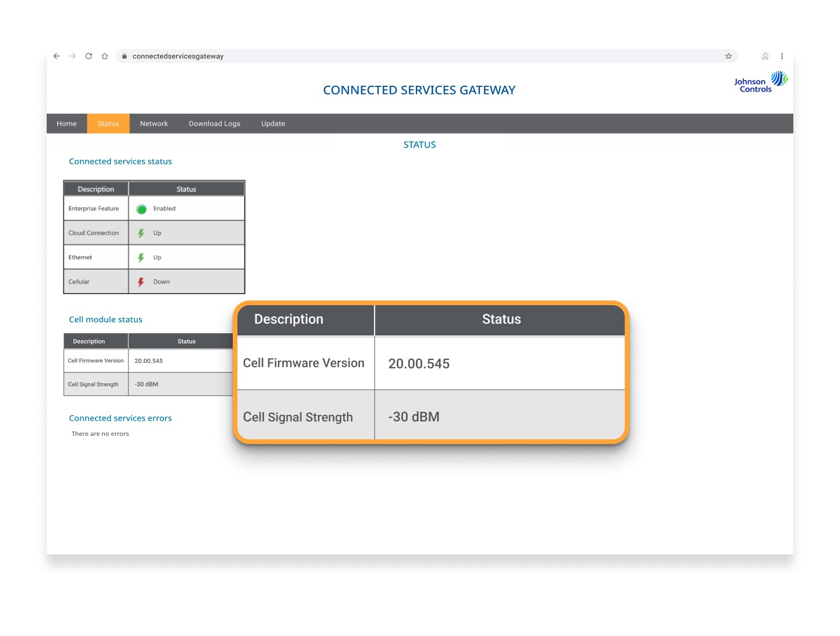Click Description header in small cell module table
The image size is (840, 636).
pos(96,341)
